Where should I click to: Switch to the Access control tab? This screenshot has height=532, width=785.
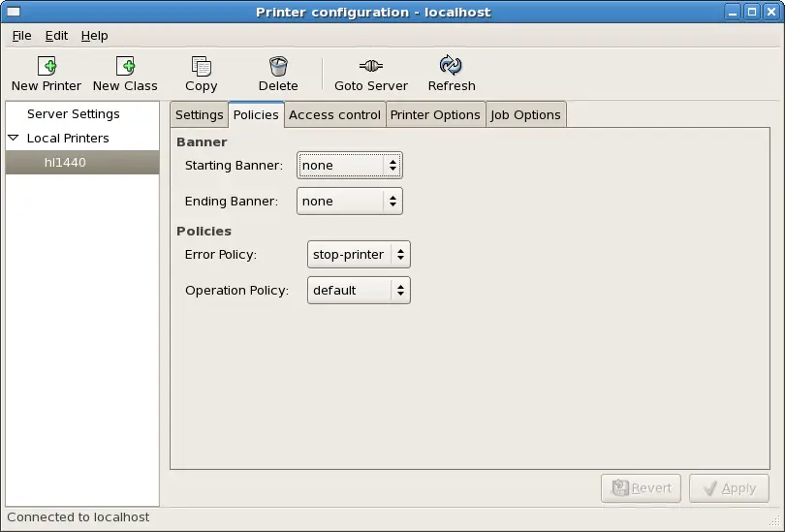pos(334,114)
